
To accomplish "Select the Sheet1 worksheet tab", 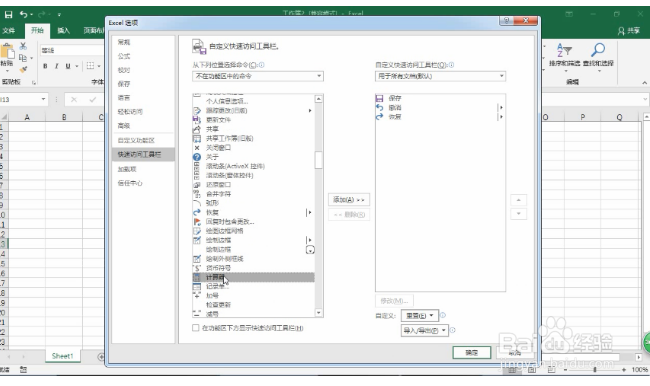I will [x=62, y=356].
